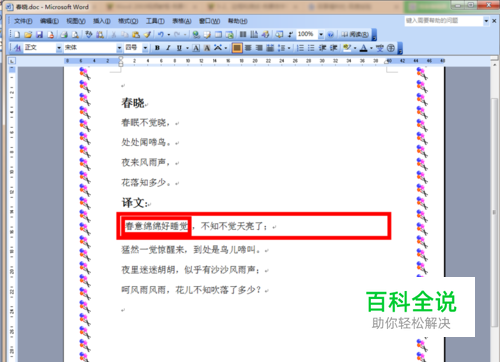Click the poem title 春晓
Viewport: 500px width, 362px height.
133,103
